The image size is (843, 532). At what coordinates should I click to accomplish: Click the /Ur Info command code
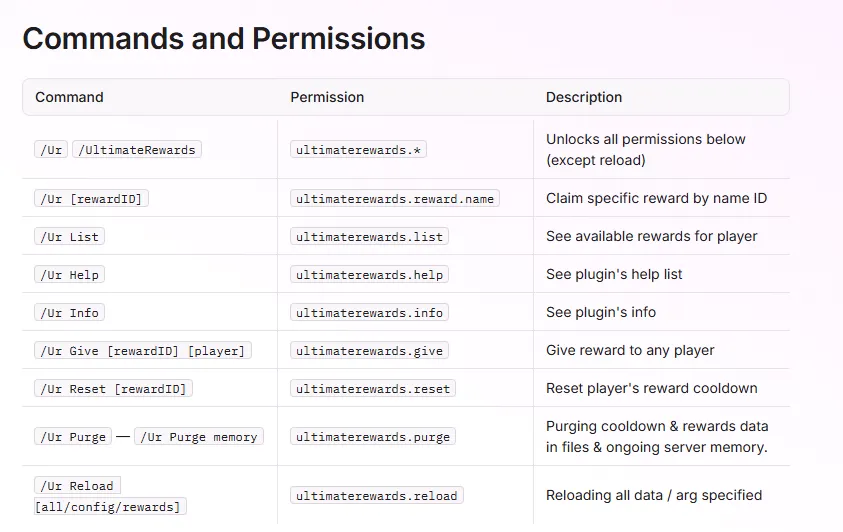pos(70,312)
